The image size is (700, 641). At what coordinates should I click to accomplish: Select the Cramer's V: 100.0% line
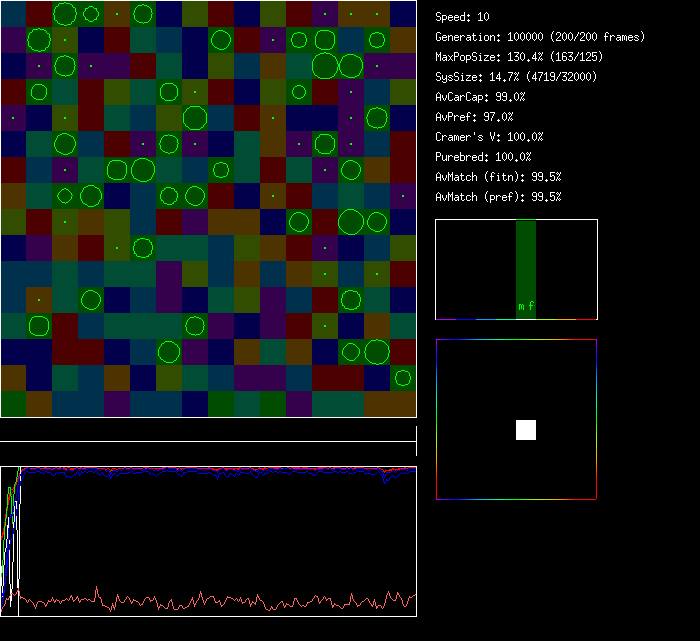click(489, 137)
